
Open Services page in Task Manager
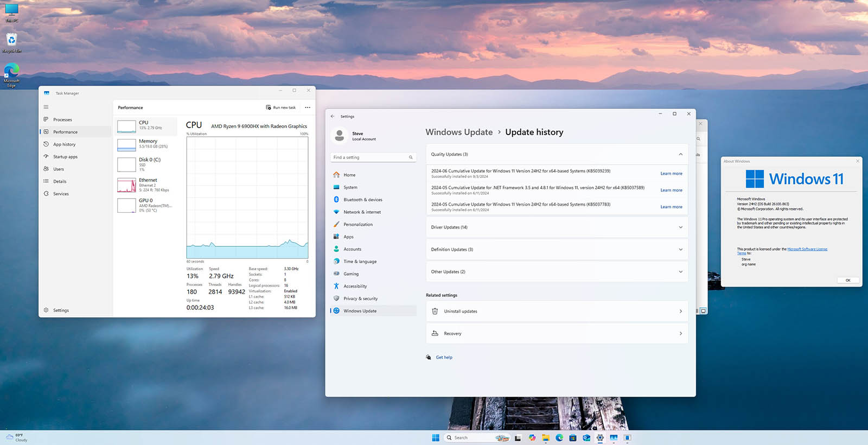(x=75, y=194)
